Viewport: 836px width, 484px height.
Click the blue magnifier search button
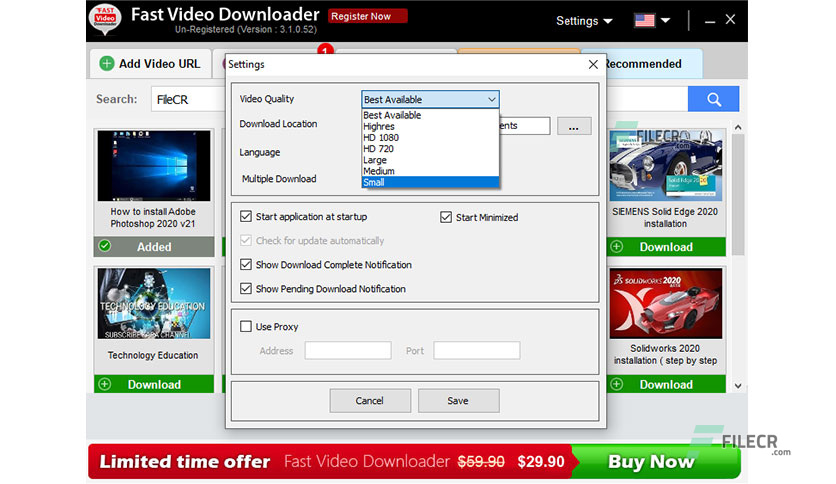[713, 99]
